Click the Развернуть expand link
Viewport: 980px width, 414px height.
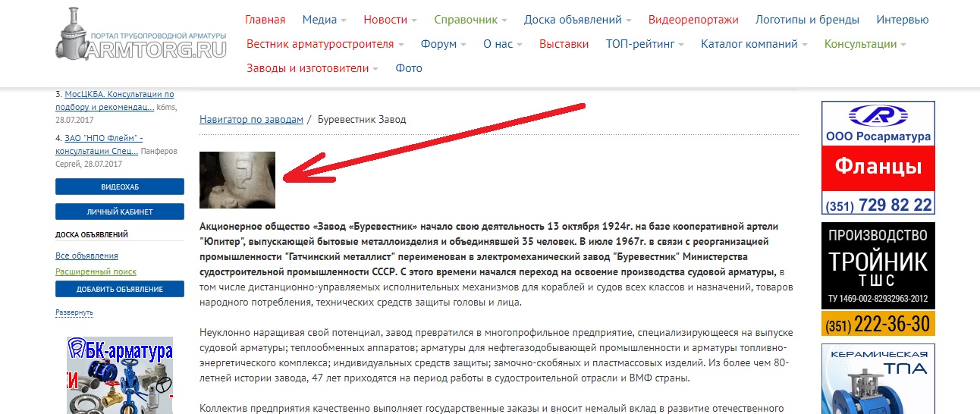pos(74,312)
